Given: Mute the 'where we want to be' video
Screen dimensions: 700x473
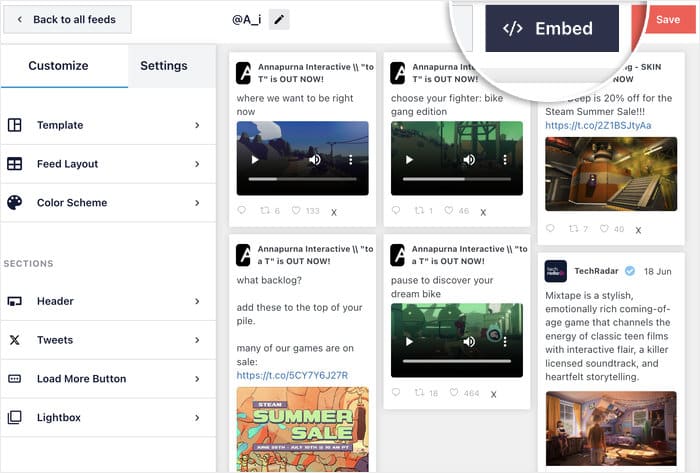Looking at the screenshot, I should tap(315, 160).
